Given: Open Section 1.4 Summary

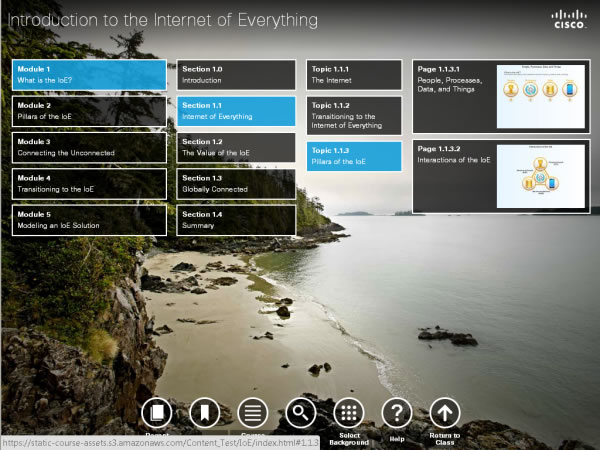Looking at the screenshot, I should click(236, 220).
